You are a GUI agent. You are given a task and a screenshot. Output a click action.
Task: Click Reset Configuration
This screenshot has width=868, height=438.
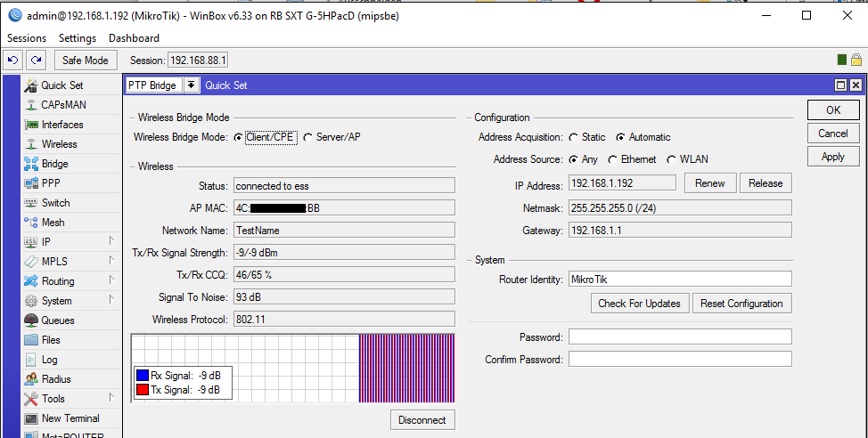[x=741, y=304]
